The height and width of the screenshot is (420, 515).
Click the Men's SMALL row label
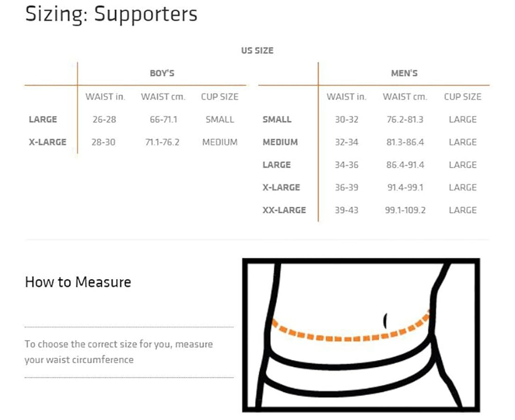tap(277, 120)
